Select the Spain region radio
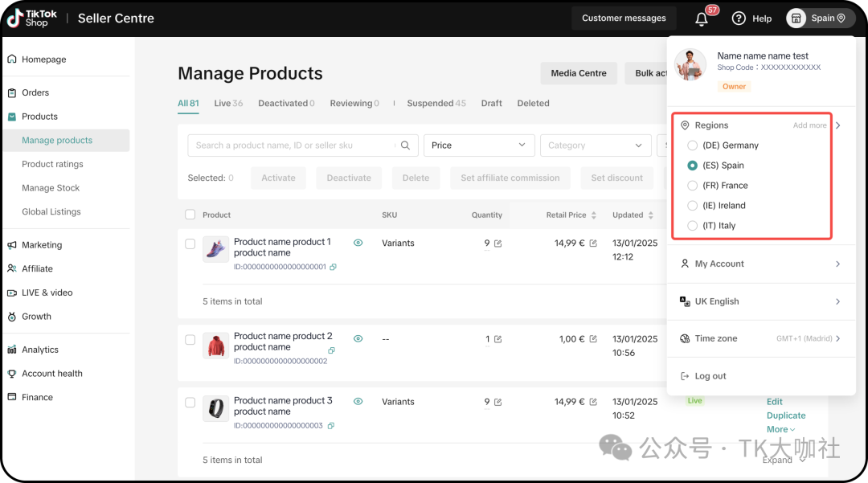 click(x=692, y=166)
